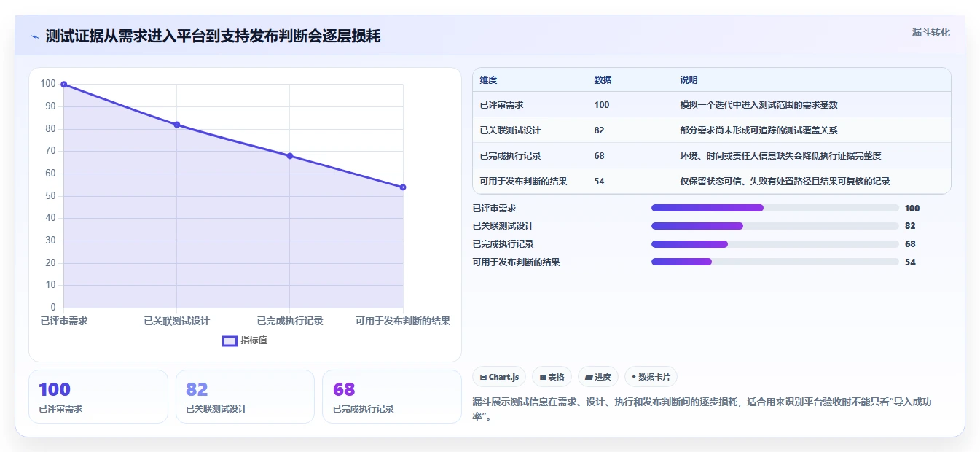
Task: Click the 82 已关联测试设计 data card
Action: tap(245, 397)
